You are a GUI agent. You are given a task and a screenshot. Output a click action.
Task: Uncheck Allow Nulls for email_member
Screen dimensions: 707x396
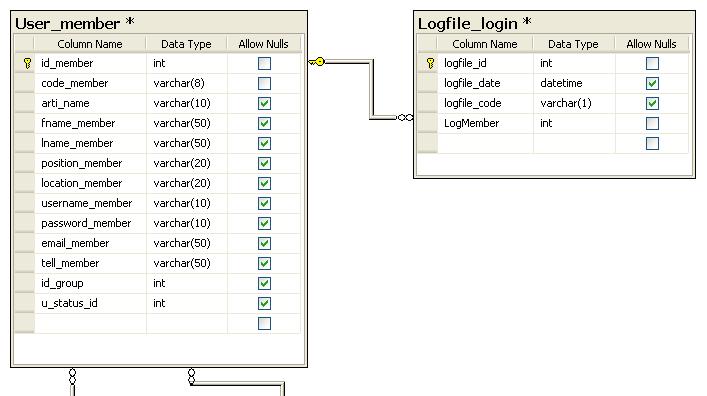[264, 244]
